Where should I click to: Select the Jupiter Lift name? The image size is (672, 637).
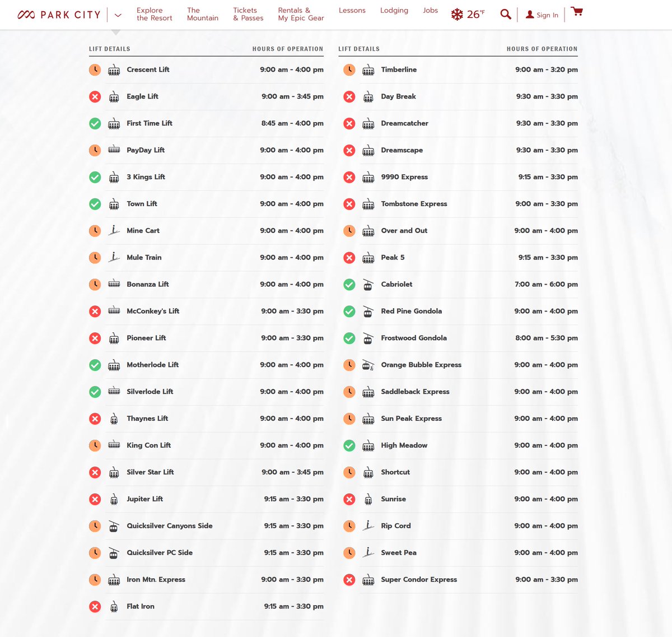(x=145, y=499)
